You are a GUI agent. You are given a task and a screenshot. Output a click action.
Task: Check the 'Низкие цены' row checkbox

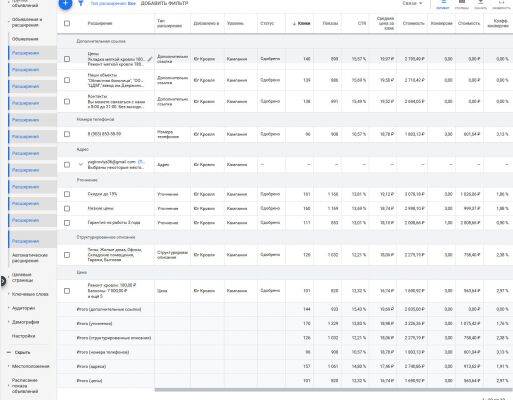click(67, 209)
